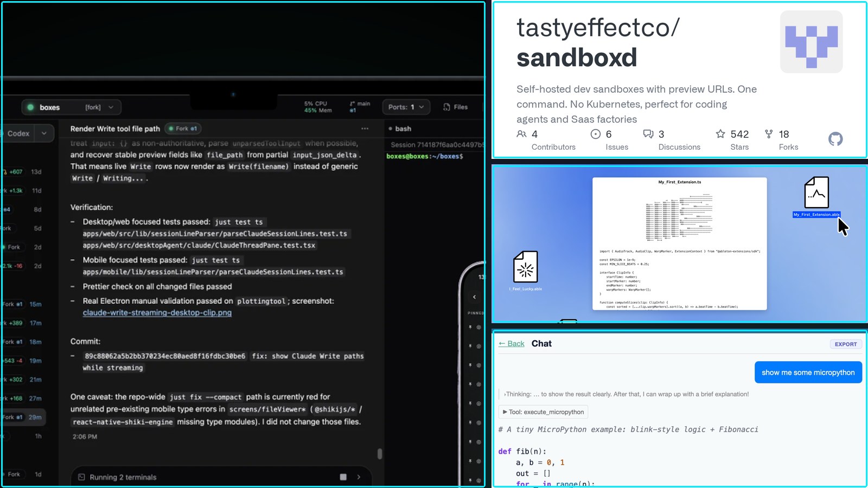The height and width of the screenshot is (488, 868).
Task: Click the selected My_First_Extension.ablx filename label
Action: tap(816, 215)
